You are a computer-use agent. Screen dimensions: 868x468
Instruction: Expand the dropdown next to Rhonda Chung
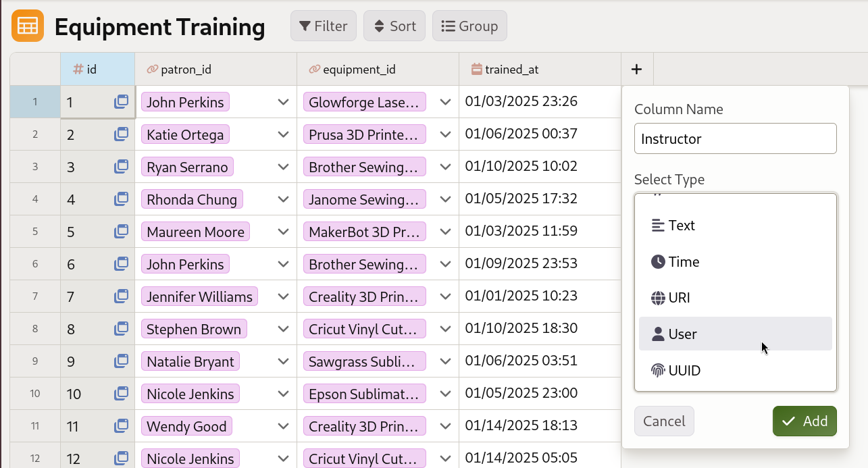283,199
